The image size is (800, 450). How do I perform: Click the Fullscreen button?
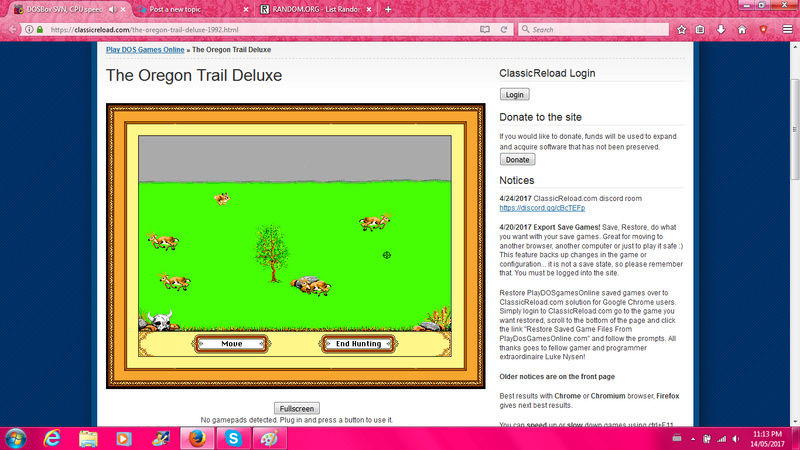point(297,409)
